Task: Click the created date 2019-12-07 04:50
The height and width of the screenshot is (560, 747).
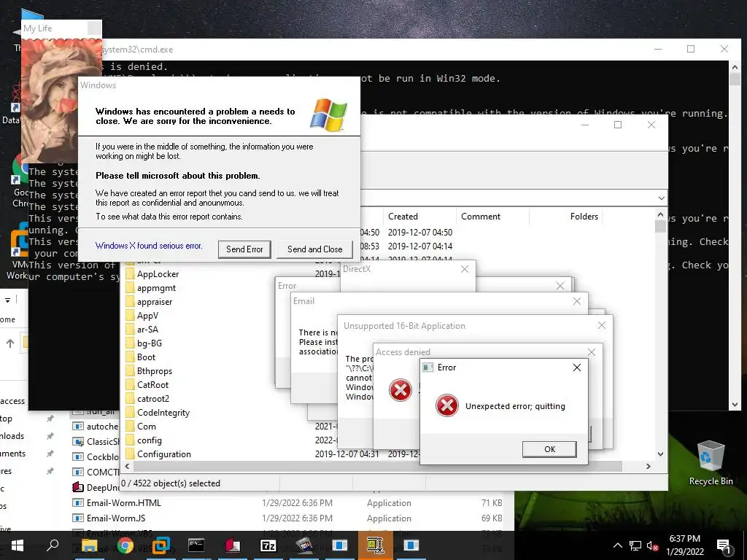Action: [x=420, y=233]
